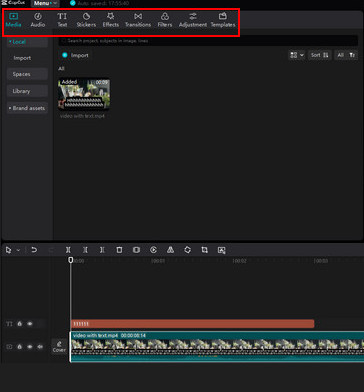
Task: Undo the last action
Action: point(34,250)
